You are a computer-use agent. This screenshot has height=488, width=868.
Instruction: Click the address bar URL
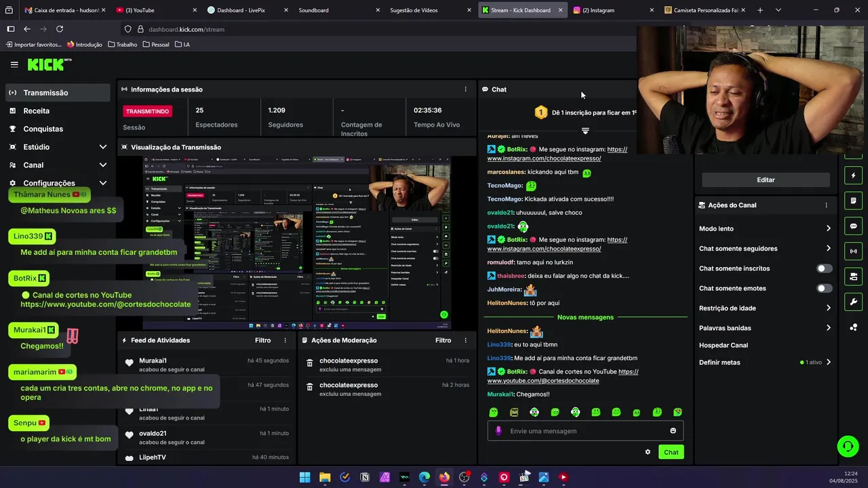coord(186,29)
